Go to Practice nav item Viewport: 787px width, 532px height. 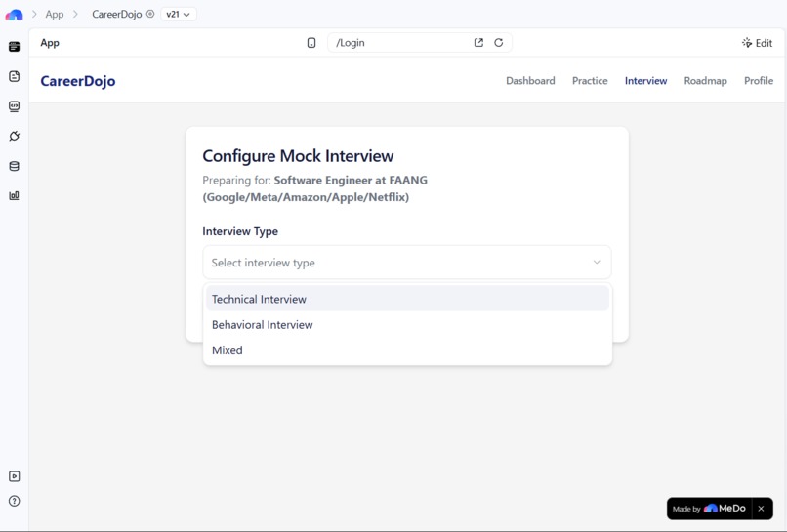[590, 81]
